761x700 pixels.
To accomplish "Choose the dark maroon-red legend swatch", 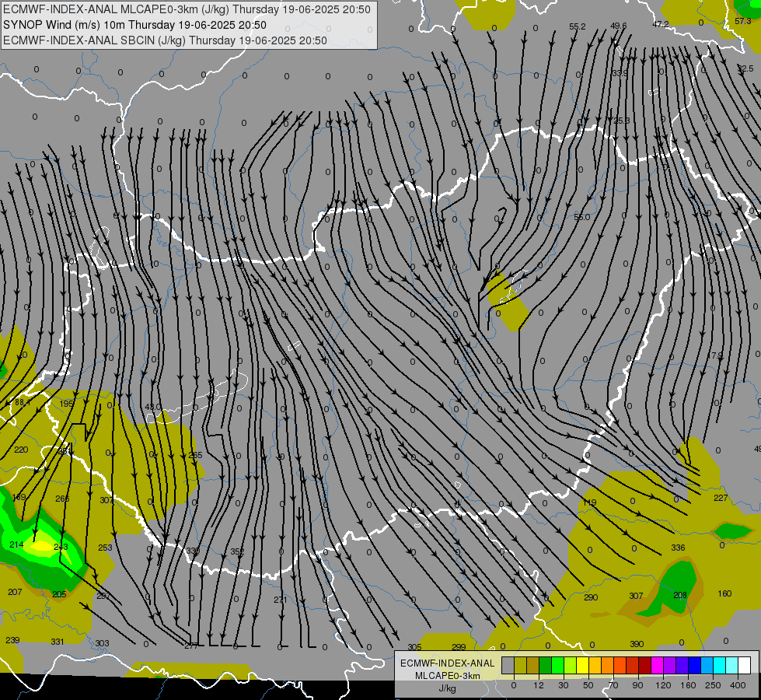I will click(645, 665).
